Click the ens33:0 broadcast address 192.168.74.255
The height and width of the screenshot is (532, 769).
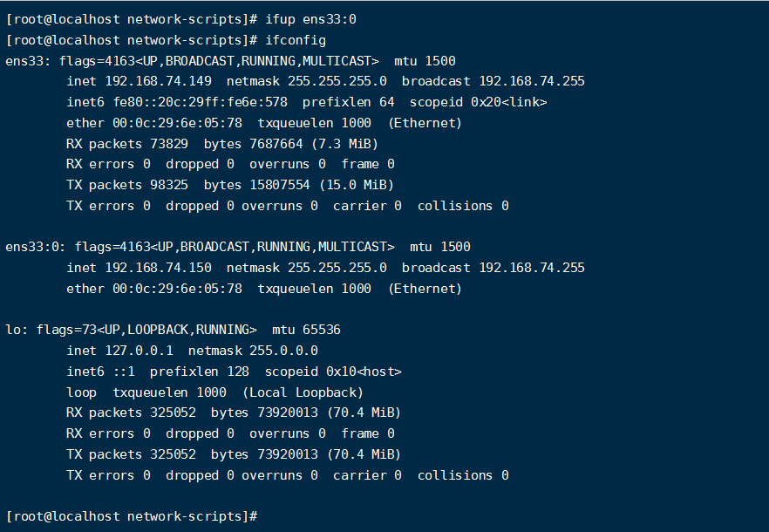point(532,268)
